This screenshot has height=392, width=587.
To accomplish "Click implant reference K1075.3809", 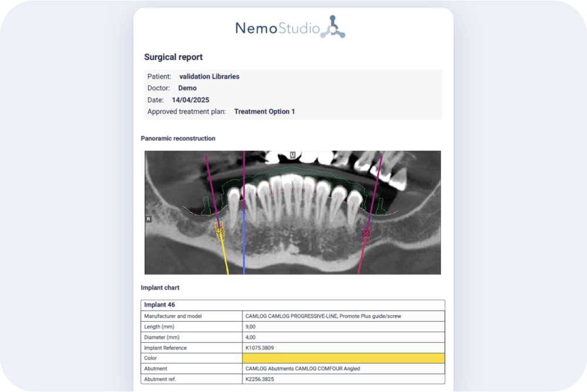I will click(259, 348).
